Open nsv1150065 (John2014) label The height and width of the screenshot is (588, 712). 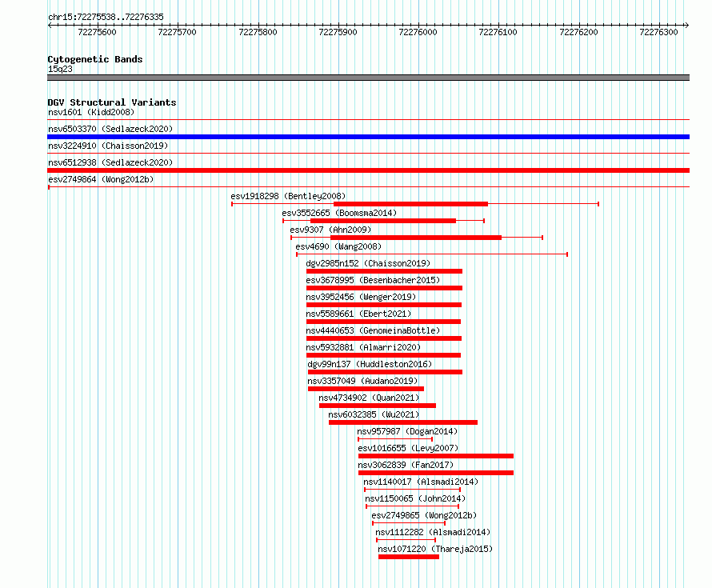(415, 498)
